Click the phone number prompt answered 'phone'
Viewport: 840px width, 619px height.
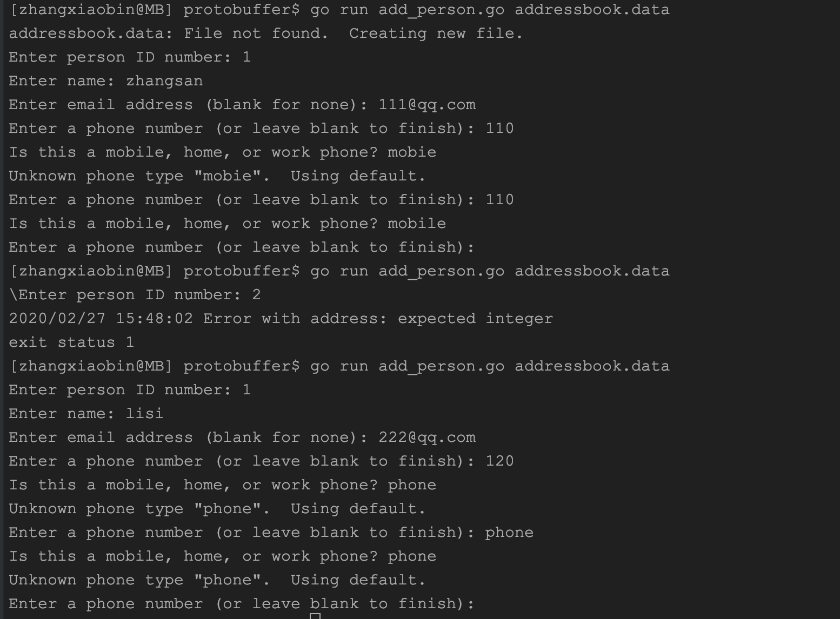271,533
